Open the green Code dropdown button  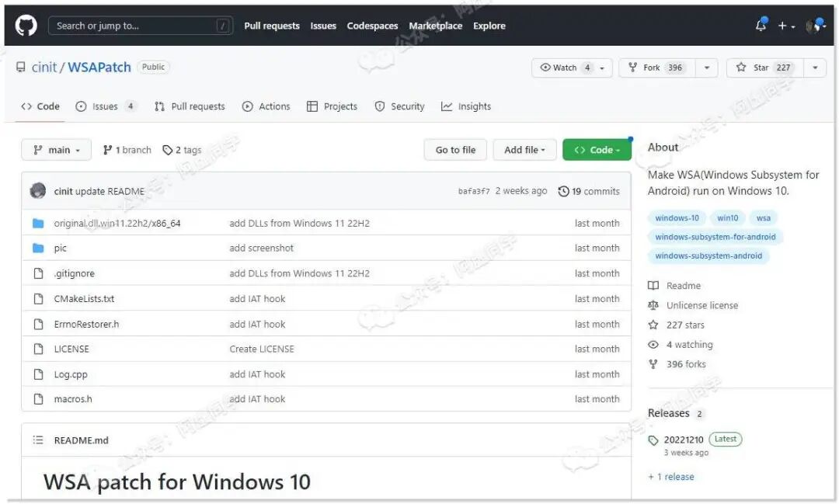coord(597,150)
